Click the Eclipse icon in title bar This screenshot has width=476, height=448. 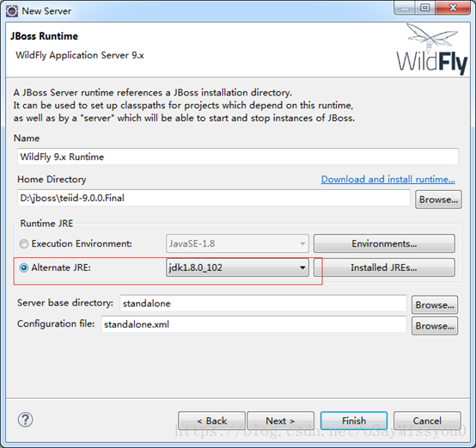click(x=12, y=11)
